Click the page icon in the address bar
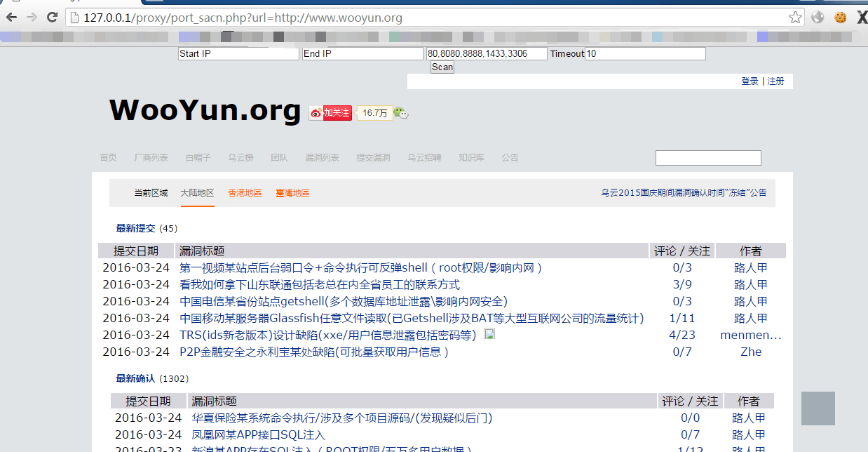 click(74, 18)
